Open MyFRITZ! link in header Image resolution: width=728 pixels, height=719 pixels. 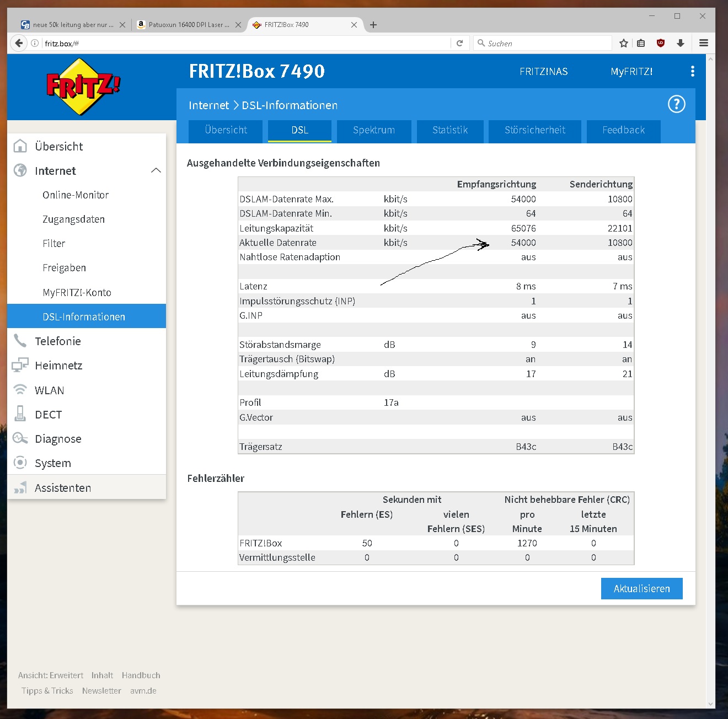631,72
